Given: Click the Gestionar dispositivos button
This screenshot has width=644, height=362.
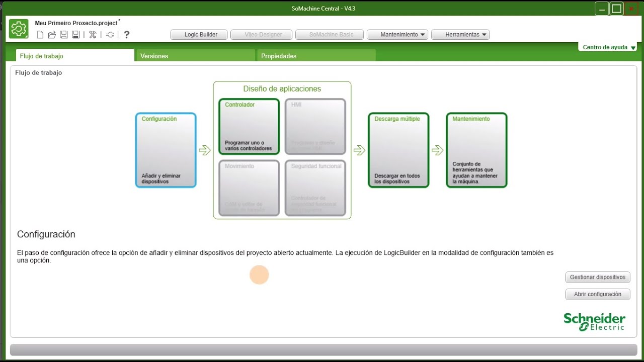Looking at the screenshot, I should [598, 277].
